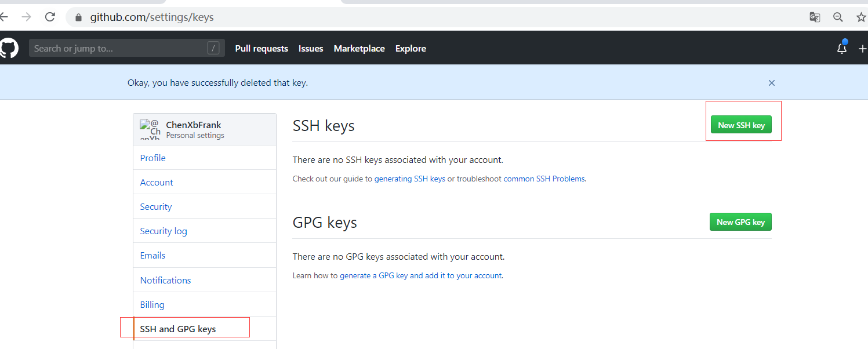Open the GitHub home logo
The height and width of the screenshot is (349, 868).
tap(8, 48)
